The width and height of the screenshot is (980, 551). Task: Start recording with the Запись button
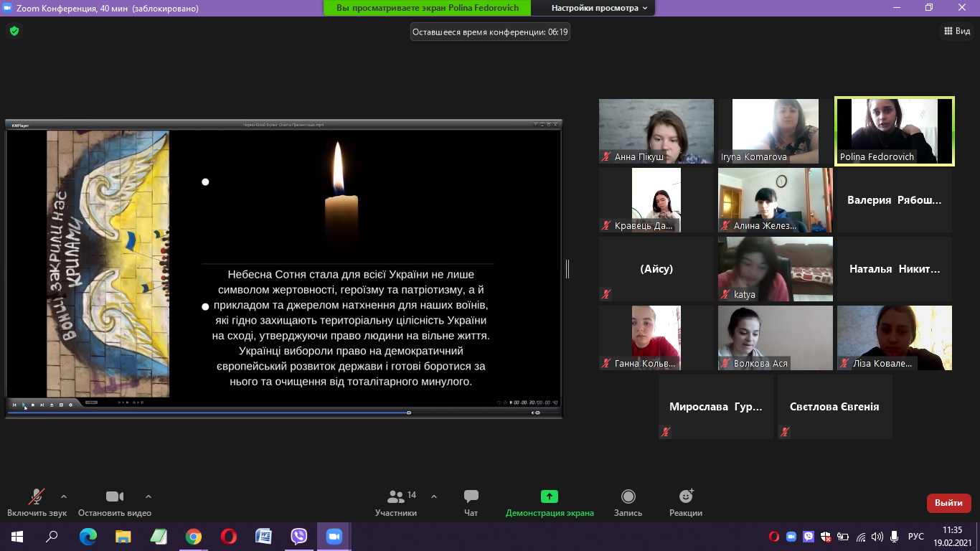point(628,503)
